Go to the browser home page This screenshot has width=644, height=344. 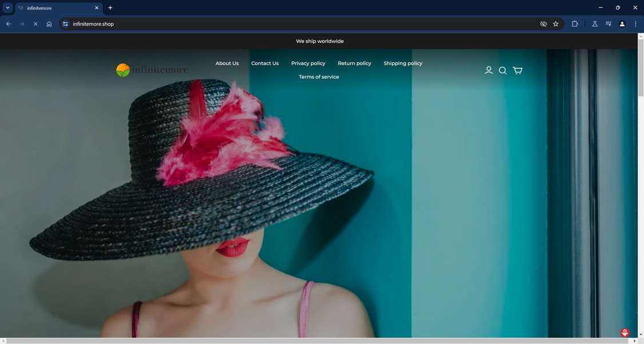tap(49, 24)
